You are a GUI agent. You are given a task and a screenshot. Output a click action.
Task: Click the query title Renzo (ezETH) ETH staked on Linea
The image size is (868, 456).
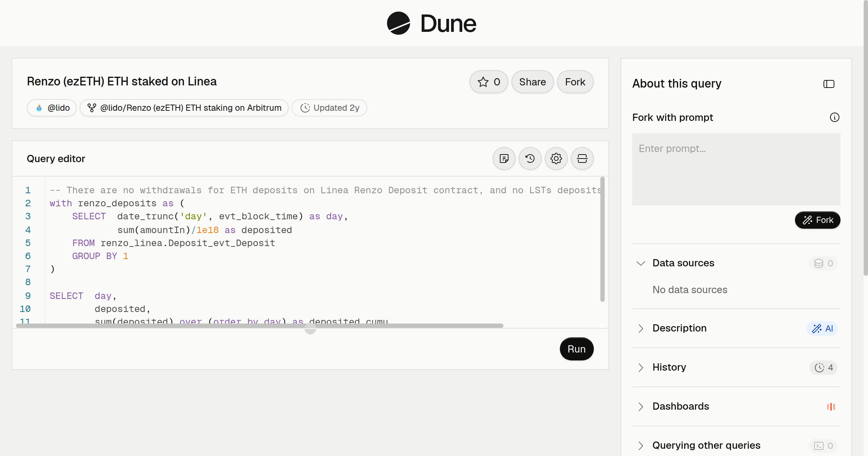click(x=122, y=81)
